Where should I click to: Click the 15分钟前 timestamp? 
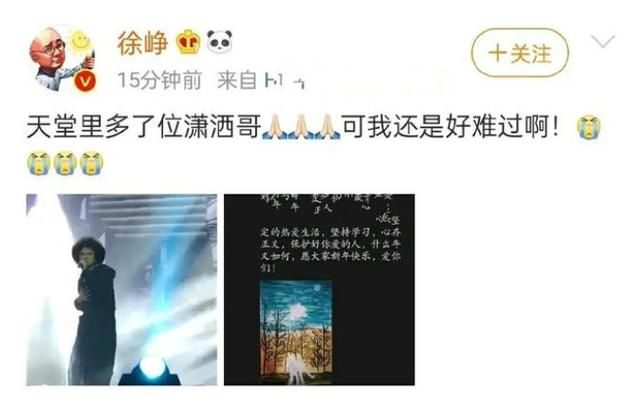point(159,80)
